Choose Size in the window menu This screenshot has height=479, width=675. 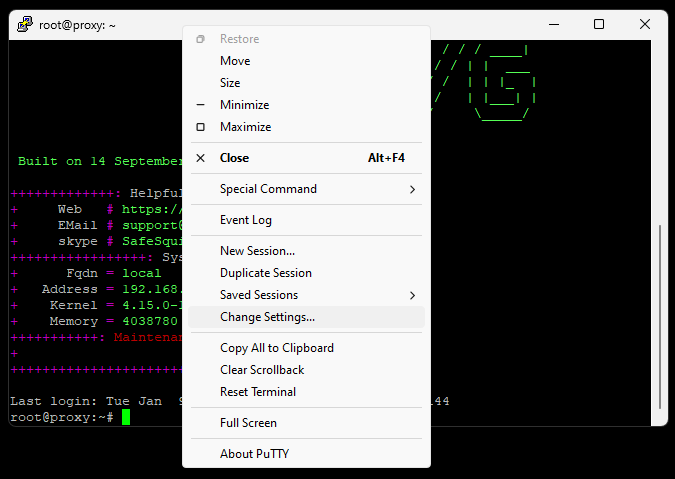click(x=306, y=83)
